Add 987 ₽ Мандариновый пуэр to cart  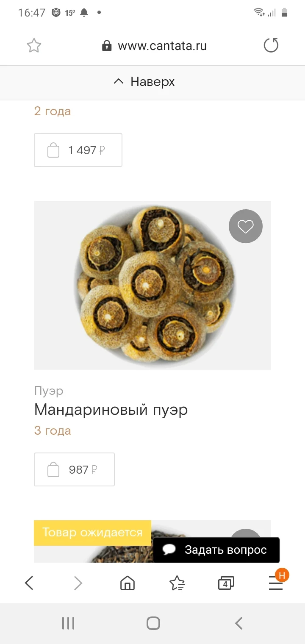(x=74, y=469)
